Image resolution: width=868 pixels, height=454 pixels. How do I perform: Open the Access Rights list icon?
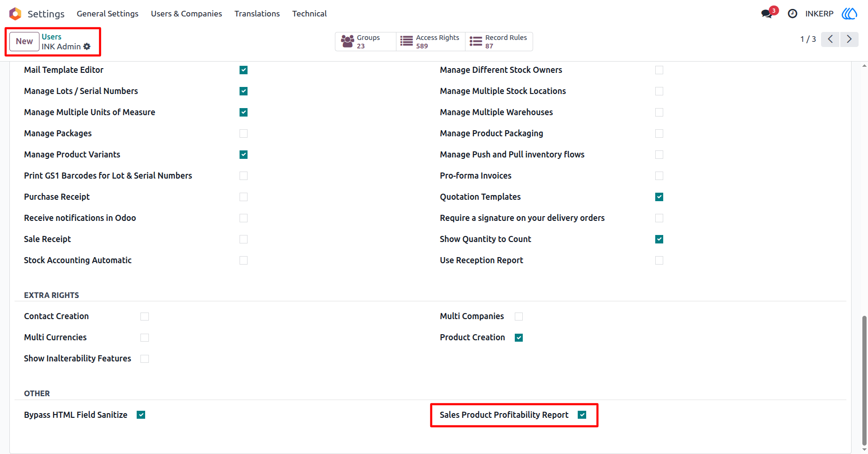tap(406, 41)
